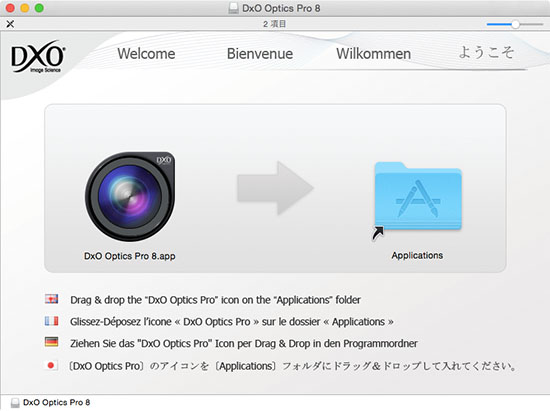Select the DxO Optics Pro 8.app camera lens icon
550x411 pixels.
(x=130, y=196)
